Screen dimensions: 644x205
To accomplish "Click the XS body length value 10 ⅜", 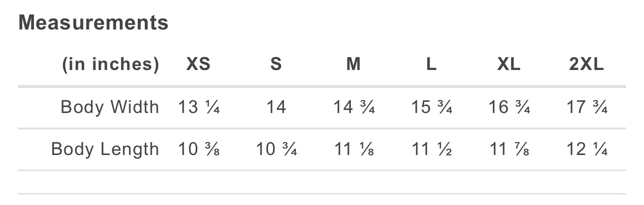I will coord(199,149).
